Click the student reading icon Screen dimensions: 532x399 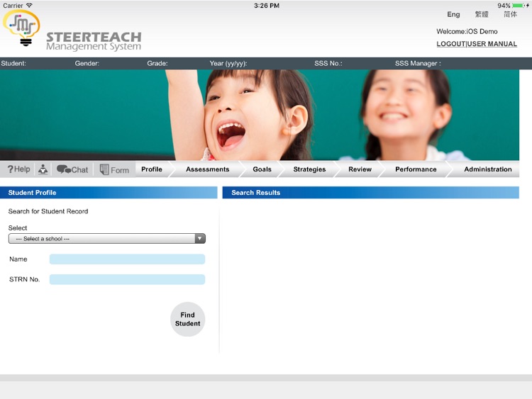click(43, 169)
